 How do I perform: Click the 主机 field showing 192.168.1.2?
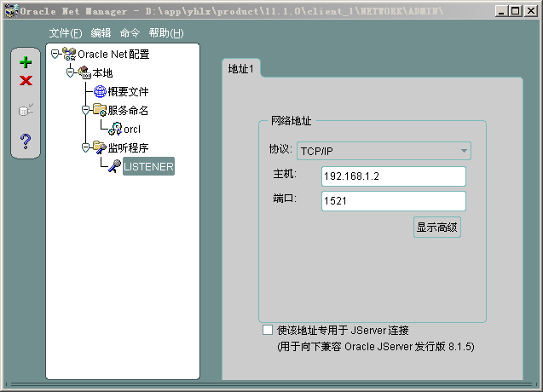pyautogui.click(x=394, y=176)
